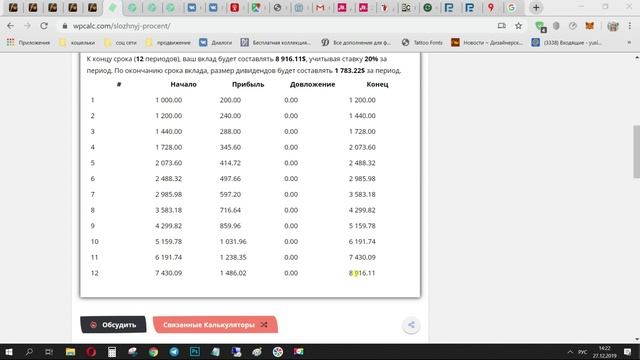Open the green shield extension with badge
Screen dimensions: 640x360
(x=540, y=26)
